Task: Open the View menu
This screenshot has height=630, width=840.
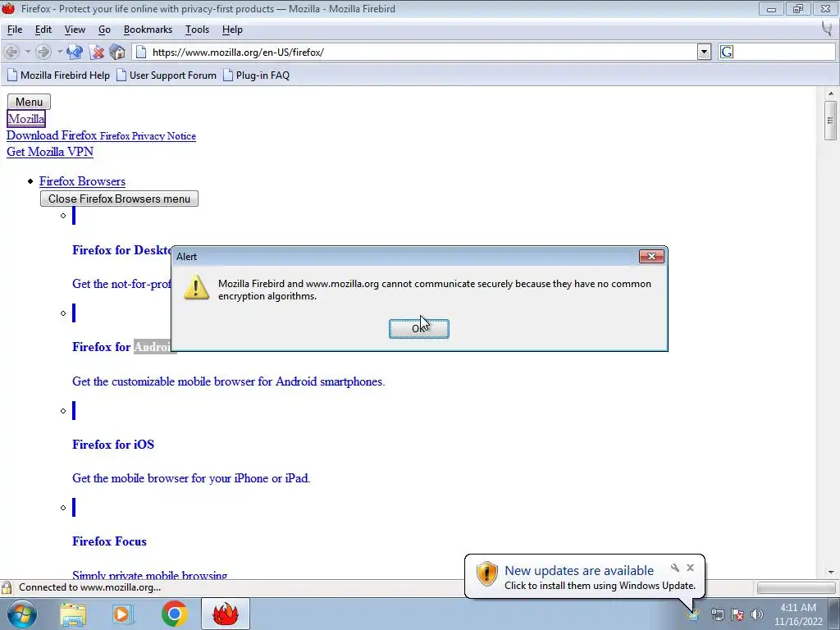Action: [x=75, y=30]
